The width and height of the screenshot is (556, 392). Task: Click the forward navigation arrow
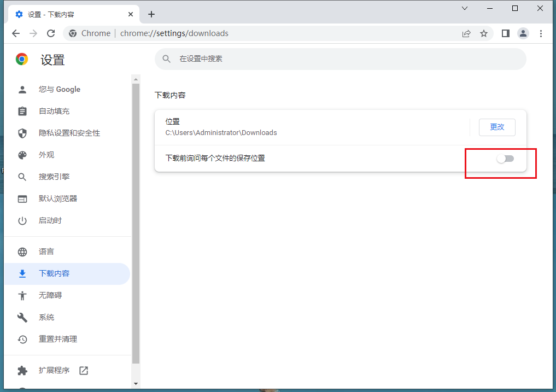33,33
